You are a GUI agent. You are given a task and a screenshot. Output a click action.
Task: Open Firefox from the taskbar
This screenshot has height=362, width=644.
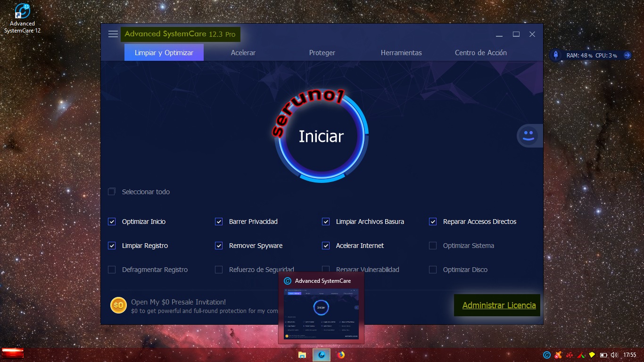341,355
